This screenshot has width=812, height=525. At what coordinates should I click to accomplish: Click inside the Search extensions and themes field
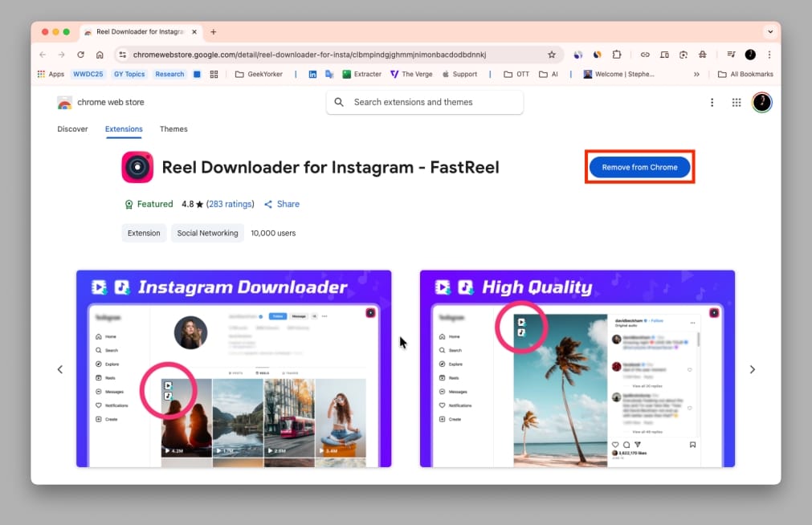pos(424,102)
